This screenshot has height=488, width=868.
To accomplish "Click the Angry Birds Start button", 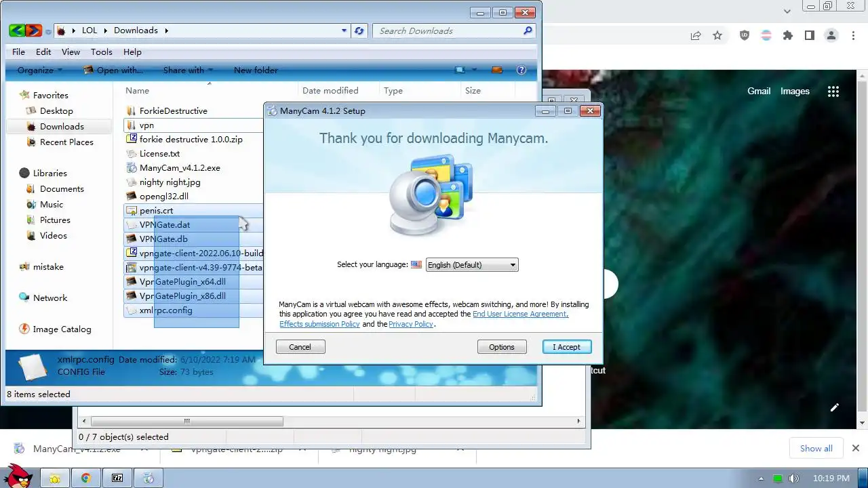I will point(17,476).
